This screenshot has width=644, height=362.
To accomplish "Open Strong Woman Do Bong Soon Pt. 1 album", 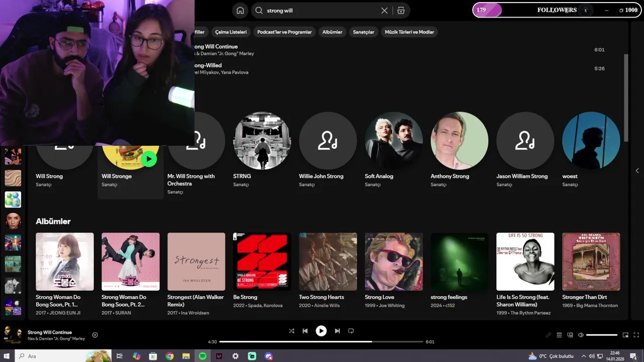I will [65, 261].
